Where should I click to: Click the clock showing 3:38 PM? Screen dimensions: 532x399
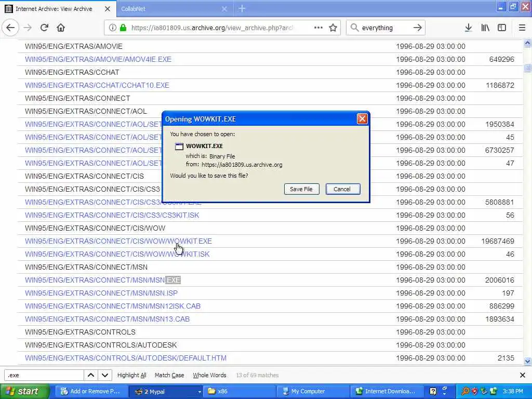513,391
